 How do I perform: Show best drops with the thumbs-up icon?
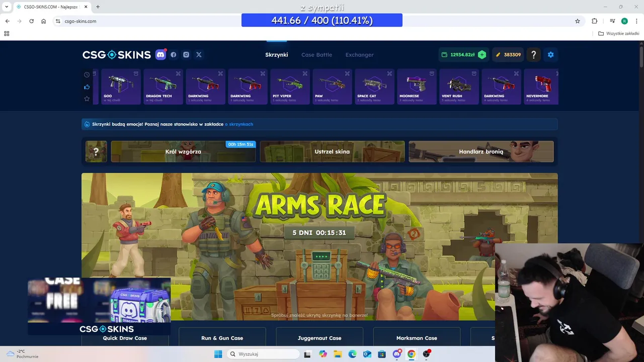[x=87, y=86]
